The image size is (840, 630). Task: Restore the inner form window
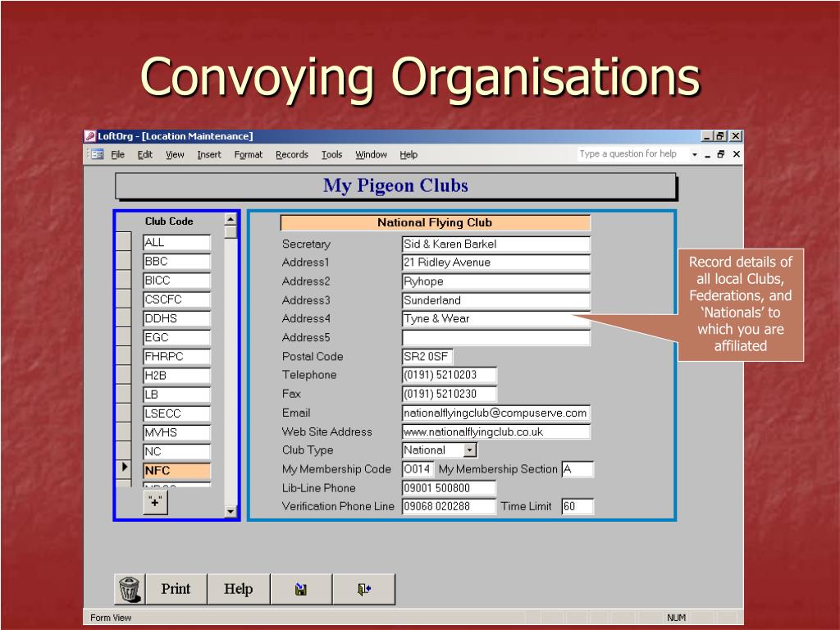tap(721, 154)
